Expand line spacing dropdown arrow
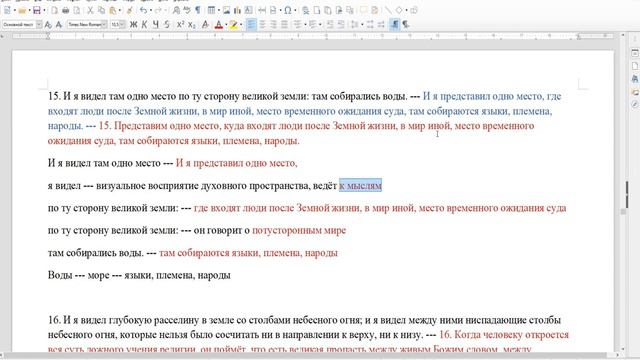The width and height of the screenshot is (640, 360). click(x=362, y=24)
